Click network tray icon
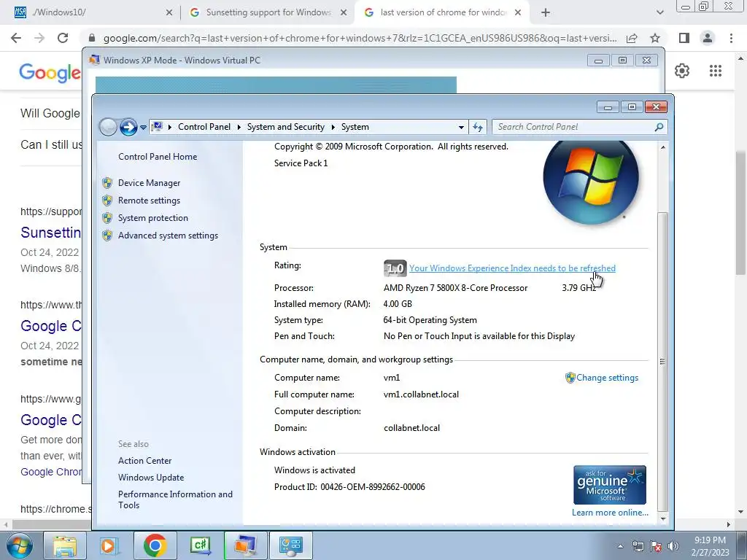The height and width of the screenshot is (560, 747). point(638,546)
